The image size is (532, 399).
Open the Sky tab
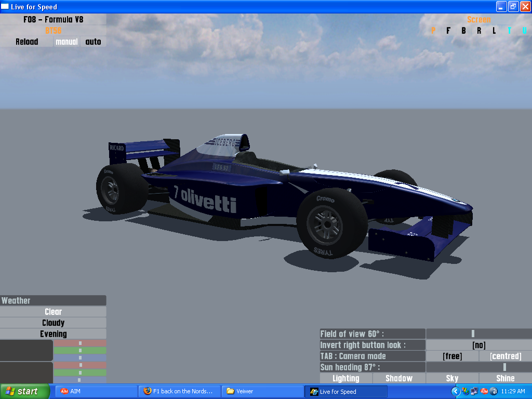(452, 378)
